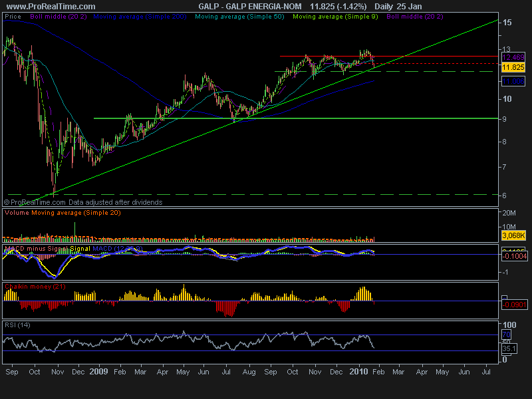Click the 35.1 RSI value tag

click(x=509, y=348)
